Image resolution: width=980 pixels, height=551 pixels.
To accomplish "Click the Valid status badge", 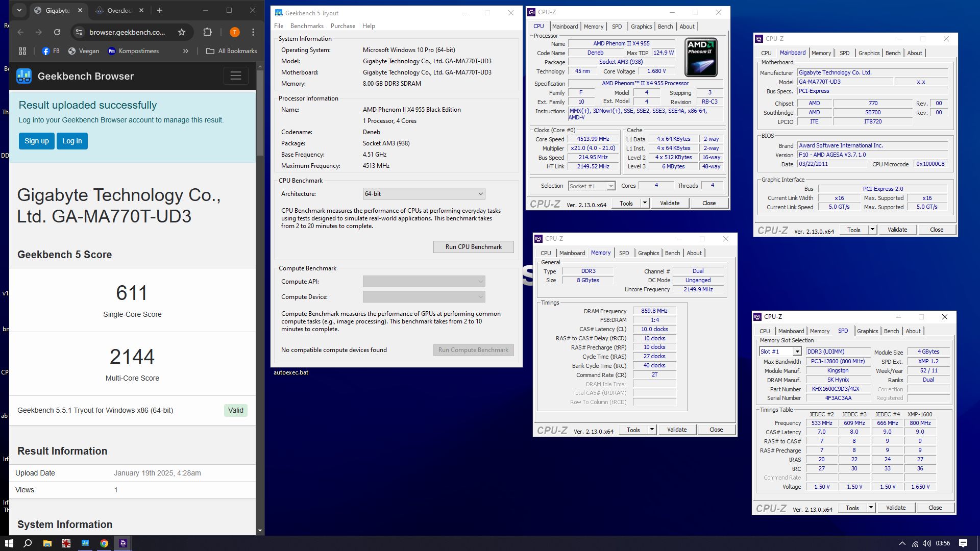I will 236,410.
